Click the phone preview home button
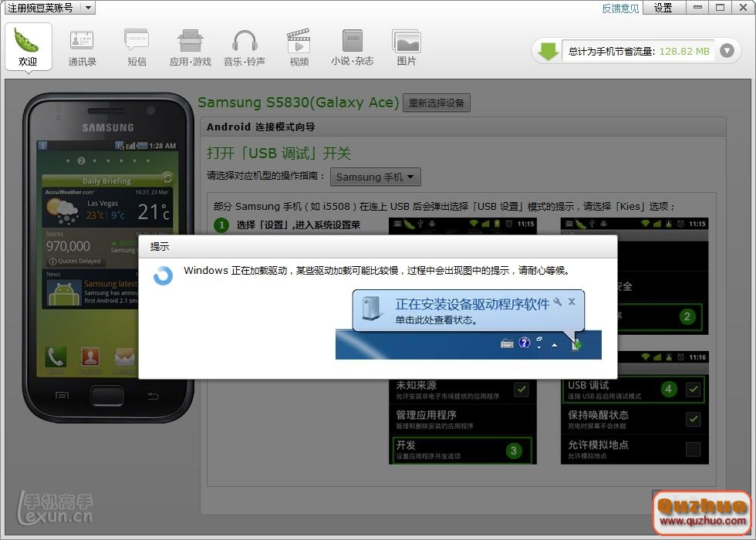 [x=107, y=395]
